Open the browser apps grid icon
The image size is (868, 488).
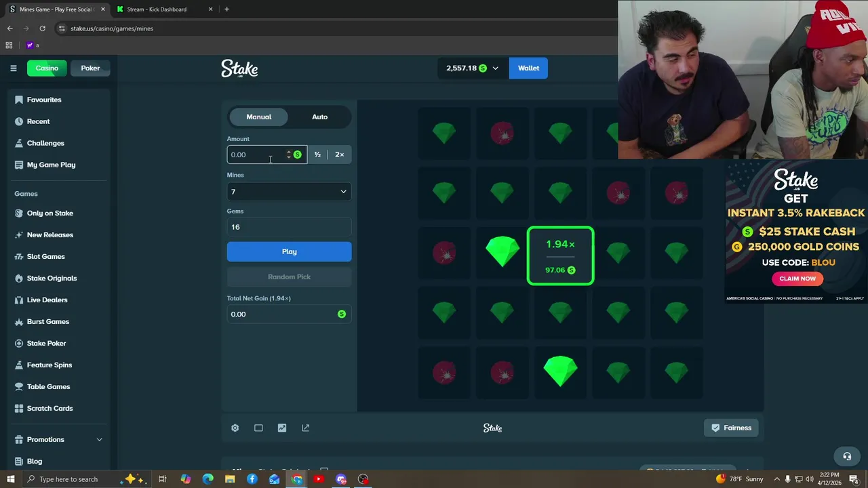point(9,45)
